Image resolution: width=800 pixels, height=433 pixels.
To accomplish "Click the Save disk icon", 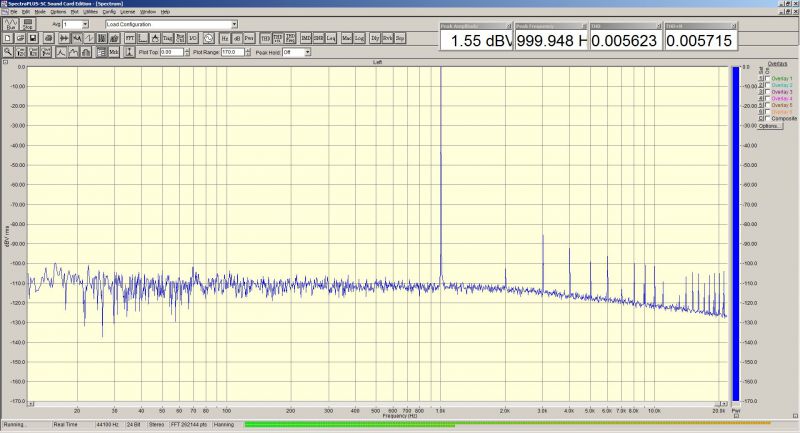I will coord(33,38).
